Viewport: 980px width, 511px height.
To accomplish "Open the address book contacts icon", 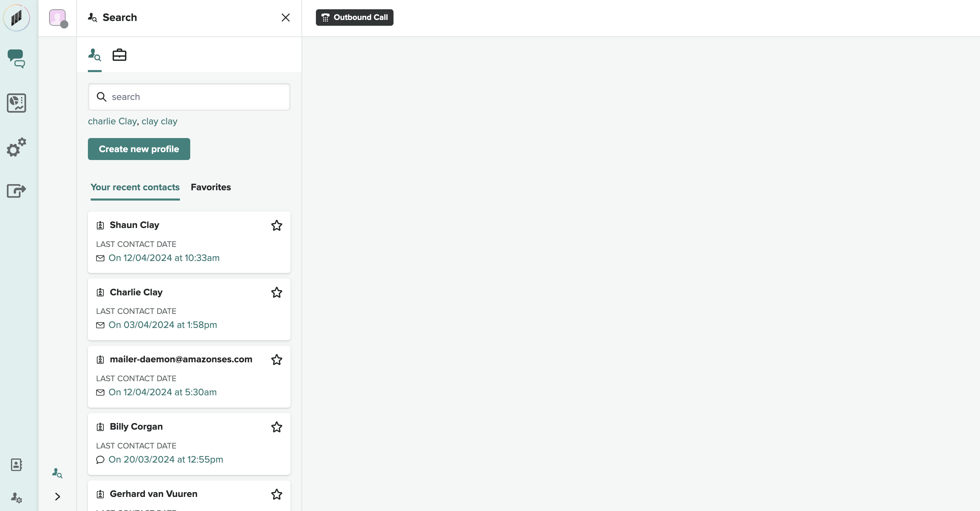I will [x=16, y=465].
